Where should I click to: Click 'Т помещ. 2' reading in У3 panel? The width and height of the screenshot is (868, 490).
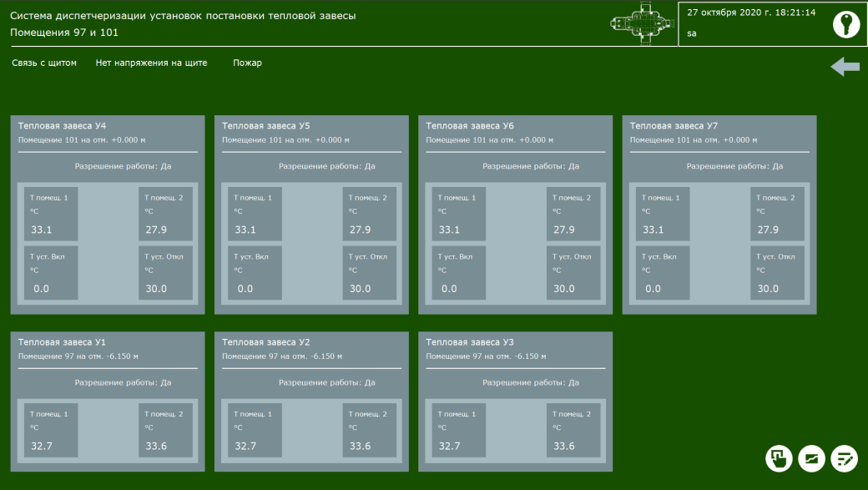pos(573,430)
